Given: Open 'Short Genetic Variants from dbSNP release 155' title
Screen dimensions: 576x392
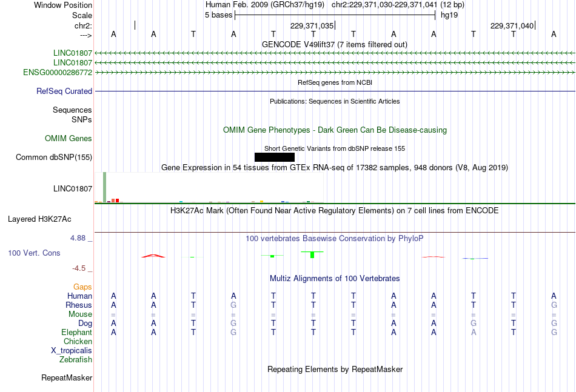Looking at the screenshot, I should [335, 148].
